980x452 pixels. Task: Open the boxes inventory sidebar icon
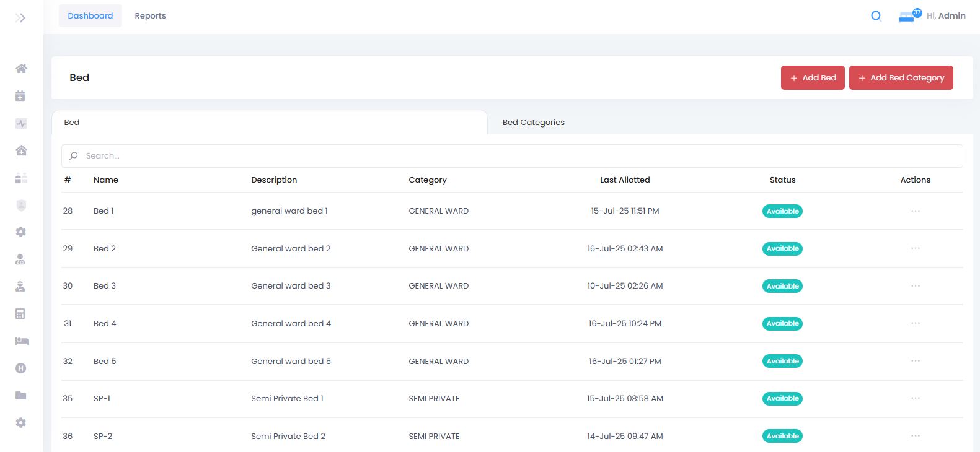[21, 178]
